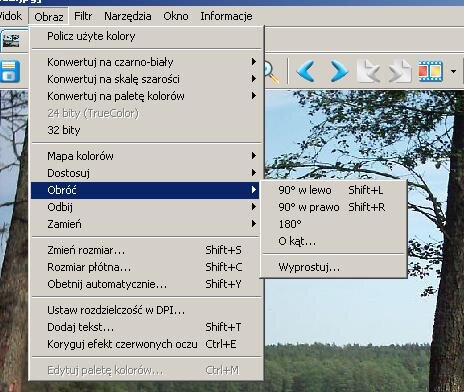
Task: Select 32 bity color depth
Action: pyautogui.click(x=145, y=130)
